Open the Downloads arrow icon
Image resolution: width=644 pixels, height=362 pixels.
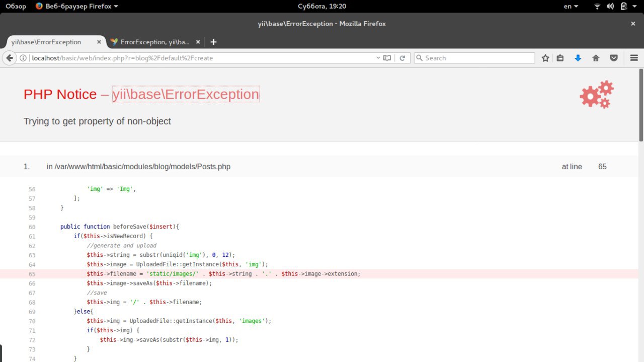(578, 58)
